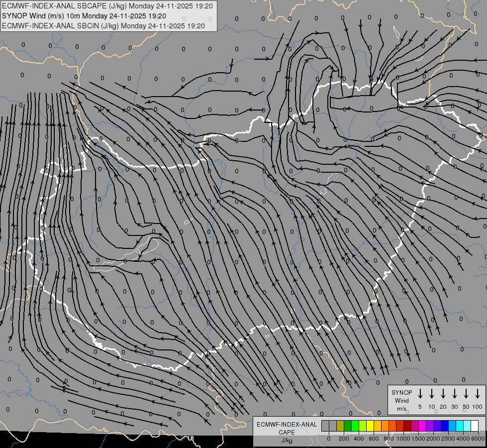Choose the sky blue CAPE swatch

pyautogui.click(x=452, y=426)
